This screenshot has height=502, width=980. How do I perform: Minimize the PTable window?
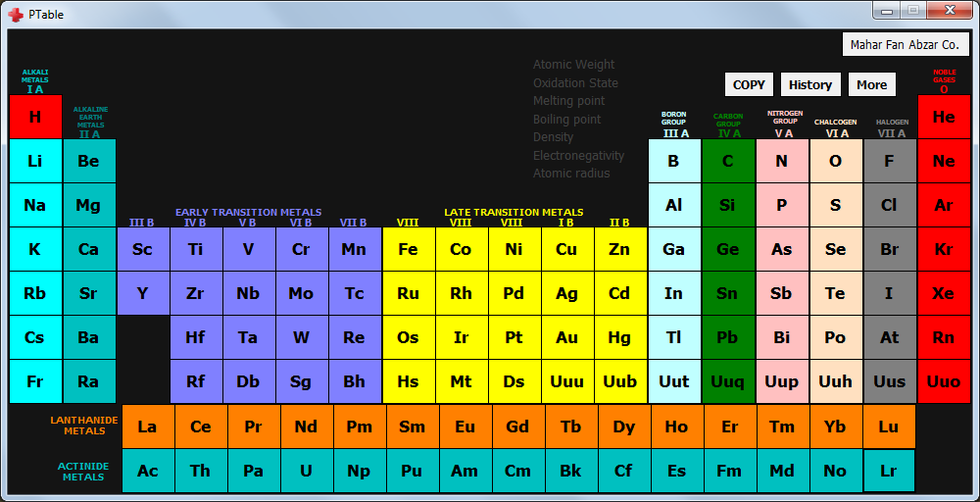point(886,11)
